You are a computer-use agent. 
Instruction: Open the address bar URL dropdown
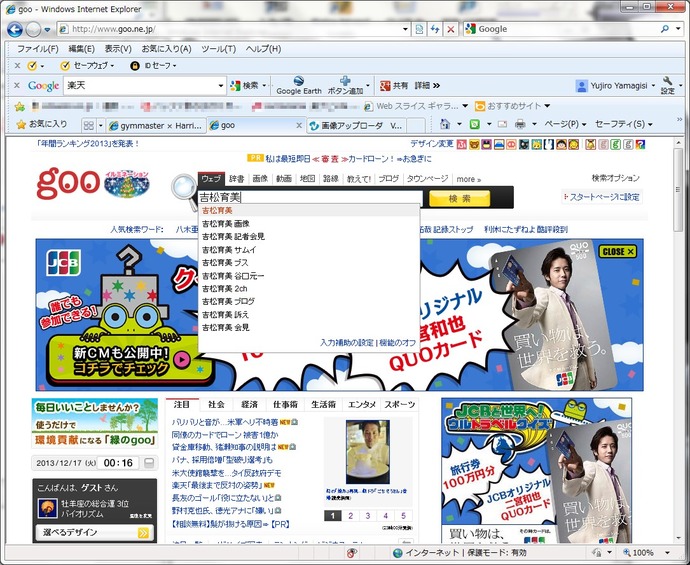(x=405, y=29)
